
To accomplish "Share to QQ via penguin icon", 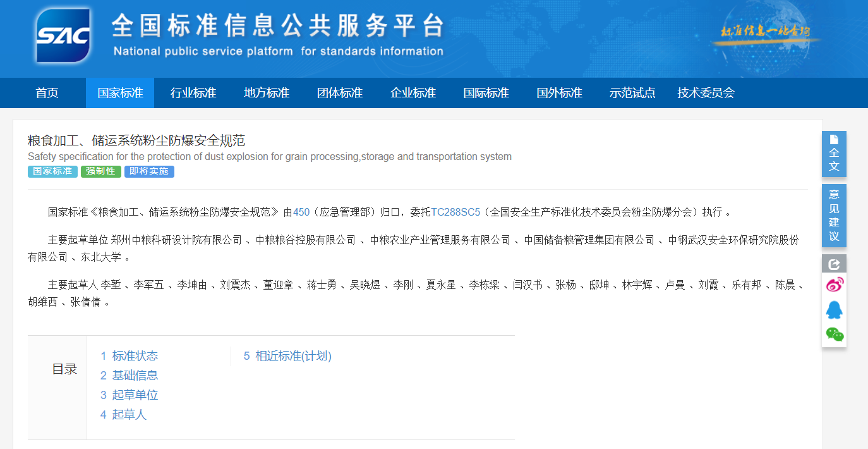I will point(835,310).
